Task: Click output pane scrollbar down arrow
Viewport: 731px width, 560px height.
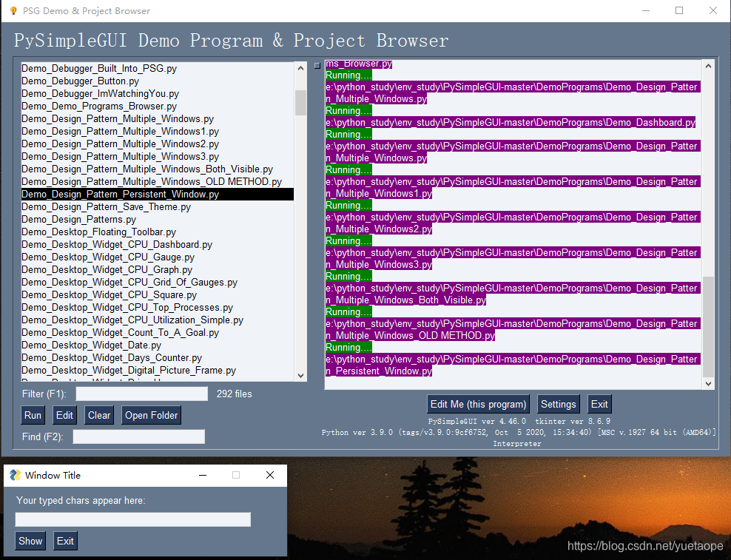Action: (708, 384)
